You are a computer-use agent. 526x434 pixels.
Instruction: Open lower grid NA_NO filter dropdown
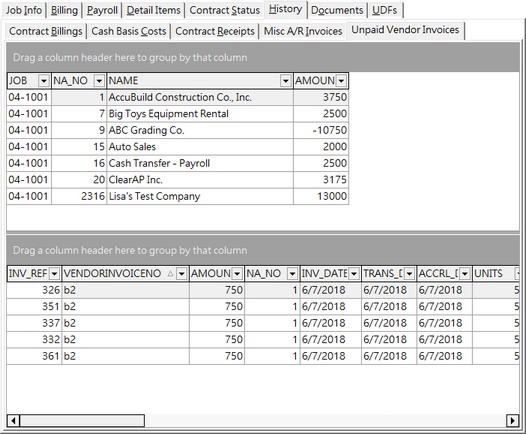tap(293, 274)
